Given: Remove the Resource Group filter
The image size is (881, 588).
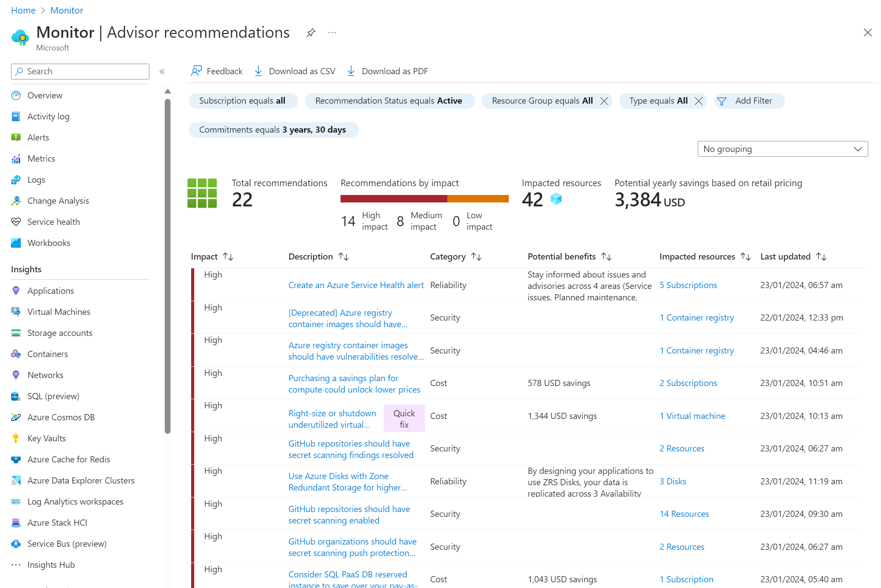Looking at the screenshot, I should (x=605, y=101).
